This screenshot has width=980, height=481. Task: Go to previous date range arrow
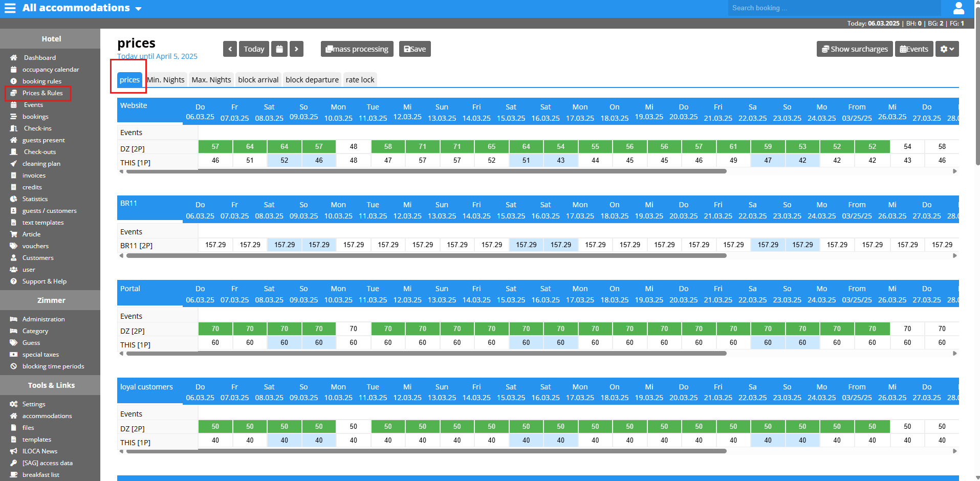click(x=230, y=49)
